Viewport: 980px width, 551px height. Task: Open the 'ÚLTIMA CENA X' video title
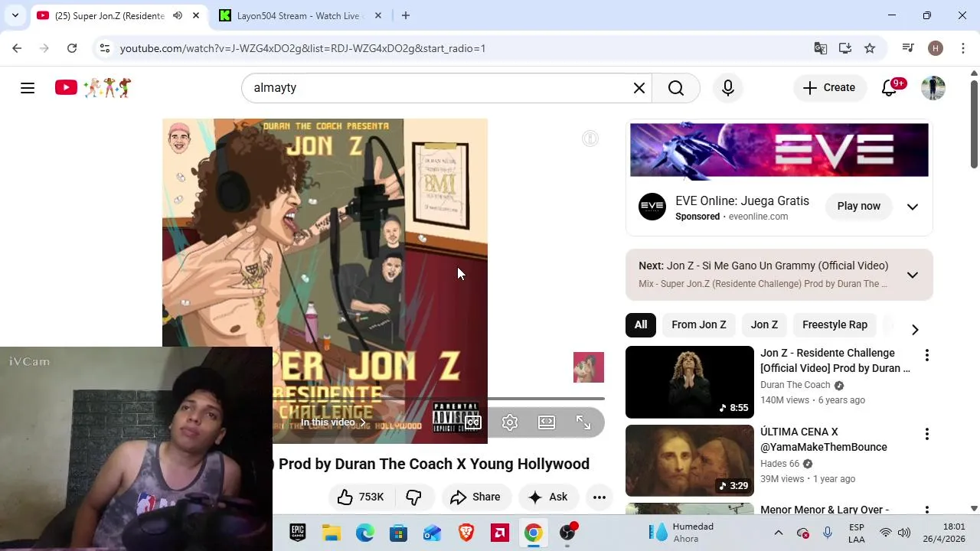pos(824,439)
